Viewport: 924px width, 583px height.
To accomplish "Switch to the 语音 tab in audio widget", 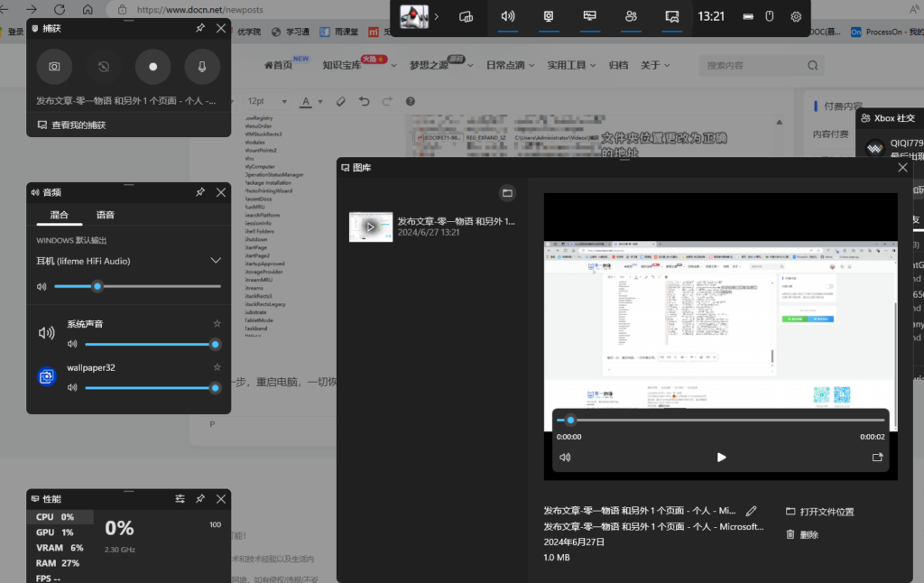I will coord(106,215).
